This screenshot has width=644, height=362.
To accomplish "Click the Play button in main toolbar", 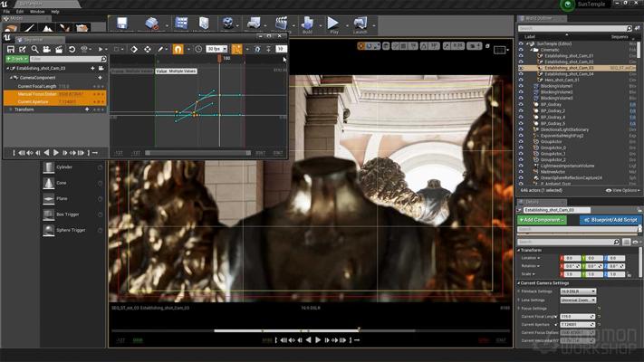I will [333, 24].
